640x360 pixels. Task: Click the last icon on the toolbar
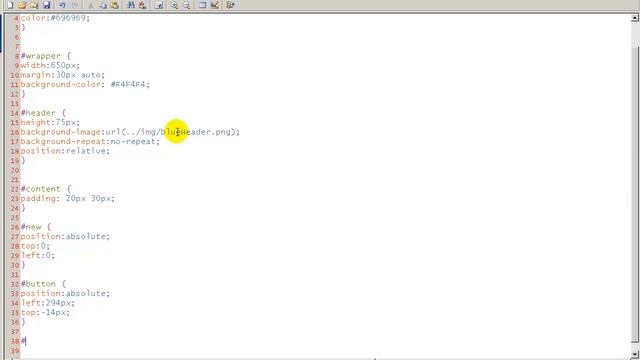click(231, 5)
